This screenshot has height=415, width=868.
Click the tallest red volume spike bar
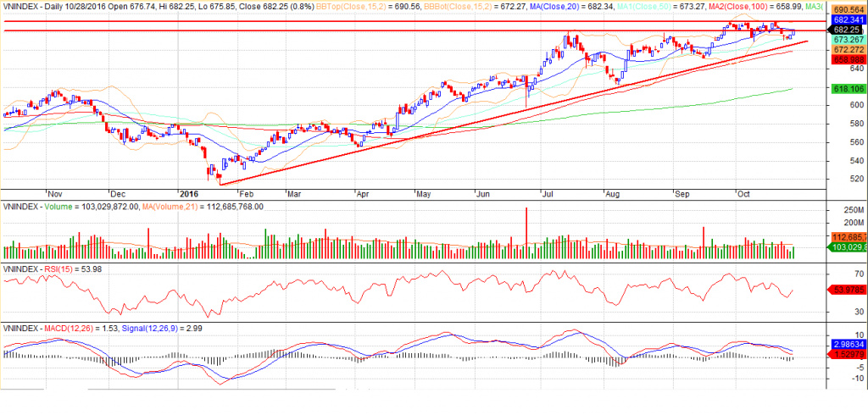click(x=527, y=232)
